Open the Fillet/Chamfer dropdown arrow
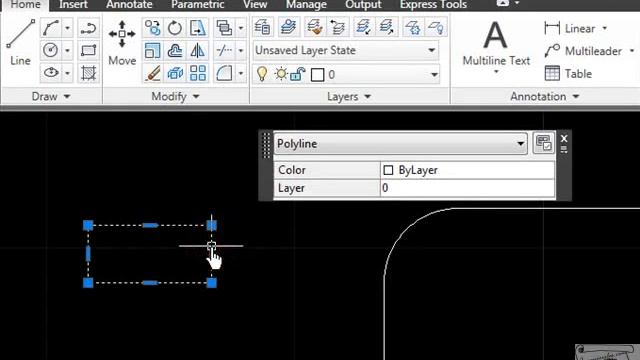The height and width of the screenshot is (360, 640). [x=241, y=73]
